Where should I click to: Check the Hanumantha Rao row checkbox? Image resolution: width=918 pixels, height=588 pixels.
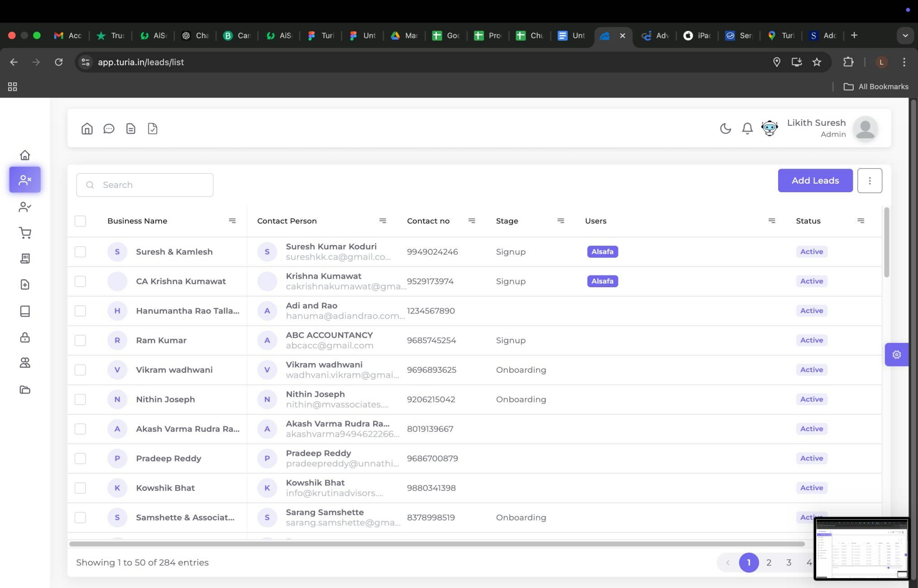(80, 311)
